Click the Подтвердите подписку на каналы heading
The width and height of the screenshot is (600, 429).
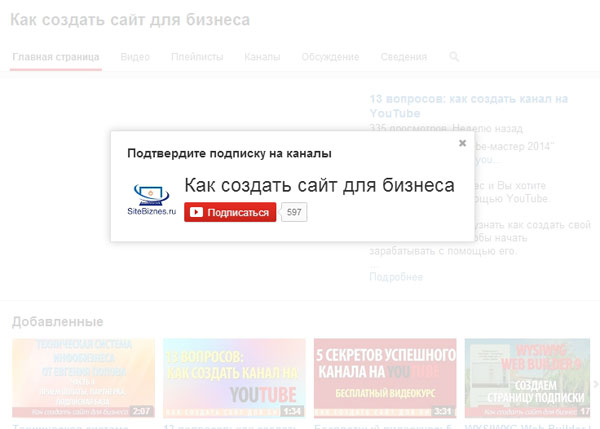229,153
